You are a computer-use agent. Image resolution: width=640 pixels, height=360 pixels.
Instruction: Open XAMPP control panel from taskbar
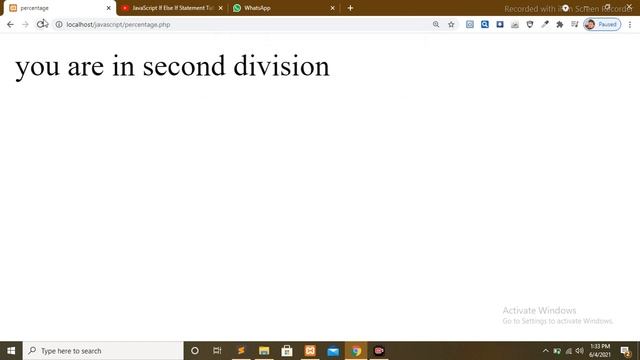tap(310, 351)
